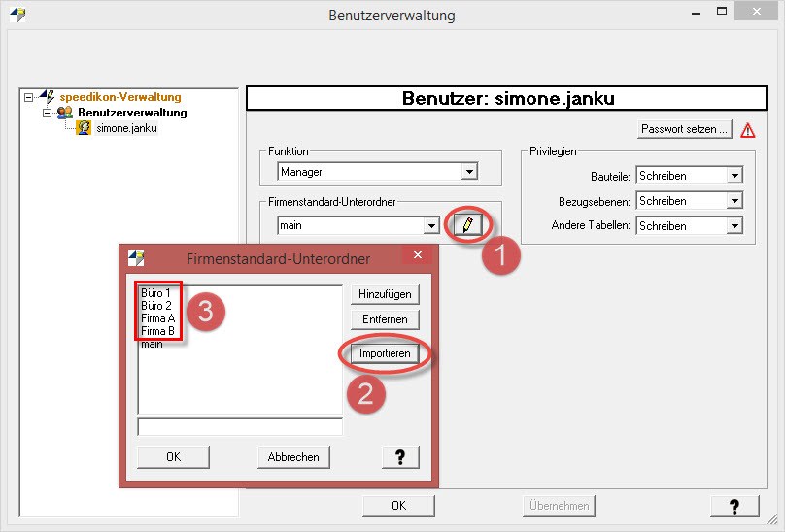Select Firma B in the subfolder list
The width and height of the screenshot is (785, 532).
157,331
